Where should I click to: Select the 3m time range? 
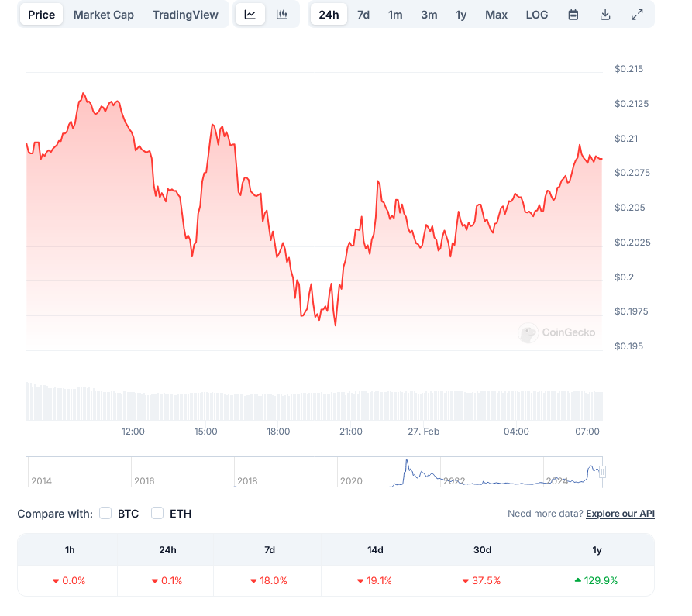[429, 15]
